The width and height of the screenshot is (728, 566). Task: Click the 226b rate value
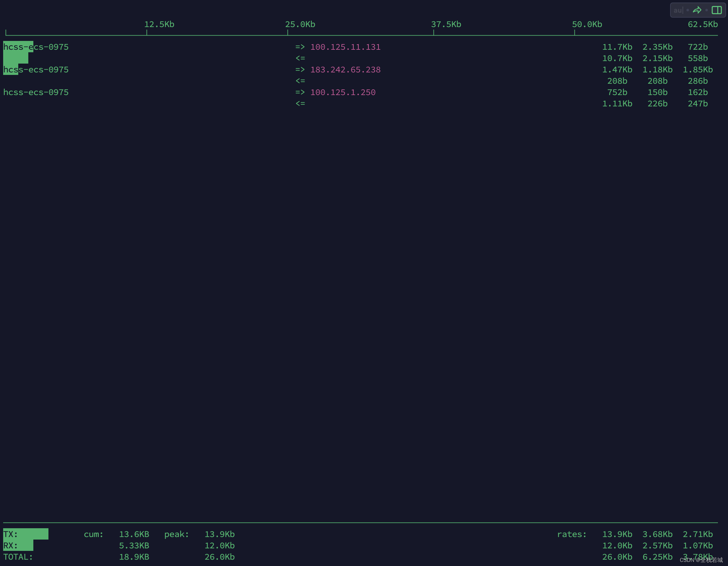coord(658,104)
